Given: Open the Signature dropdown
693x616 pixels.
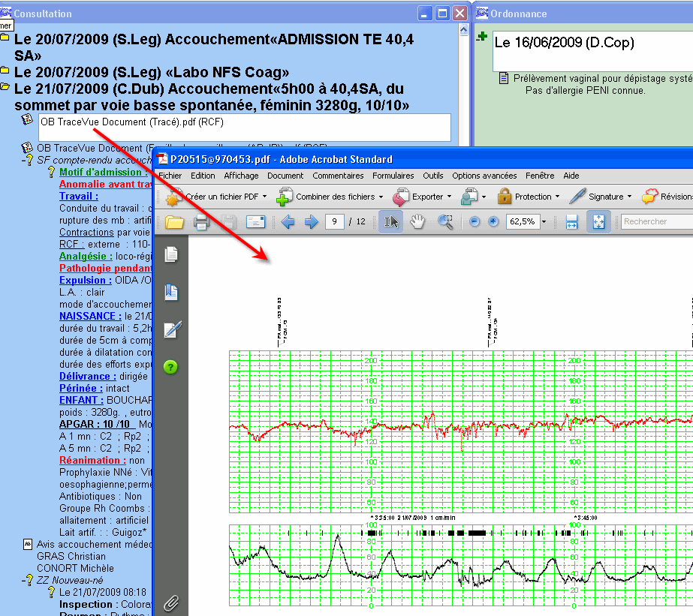Looking at the screenshot, I should pyautogui.click(x=601, y=197).
